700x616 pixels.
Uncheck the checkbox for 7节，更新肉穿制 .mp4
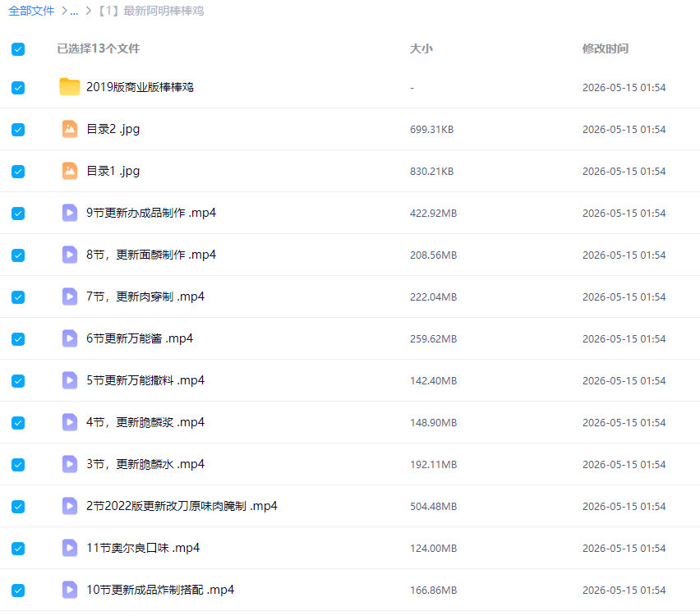pyautogui.click(x=18, y=297)
